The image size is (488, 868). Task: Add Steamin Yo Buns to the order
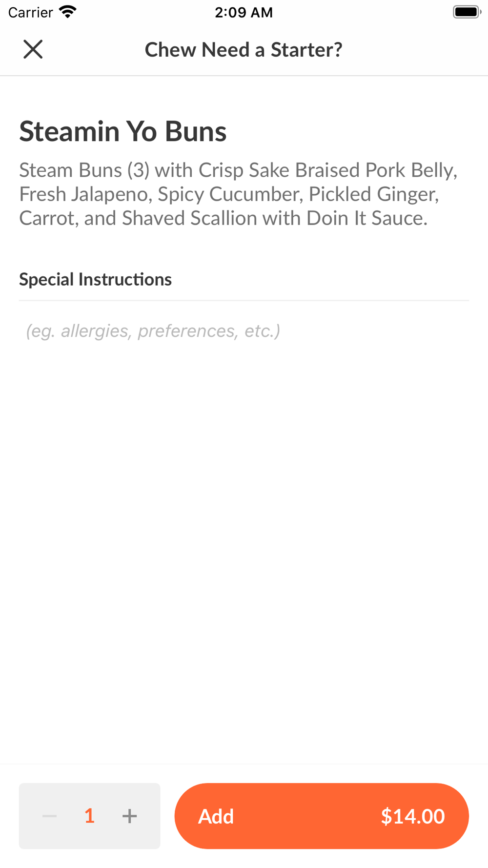tap(321, 816)
